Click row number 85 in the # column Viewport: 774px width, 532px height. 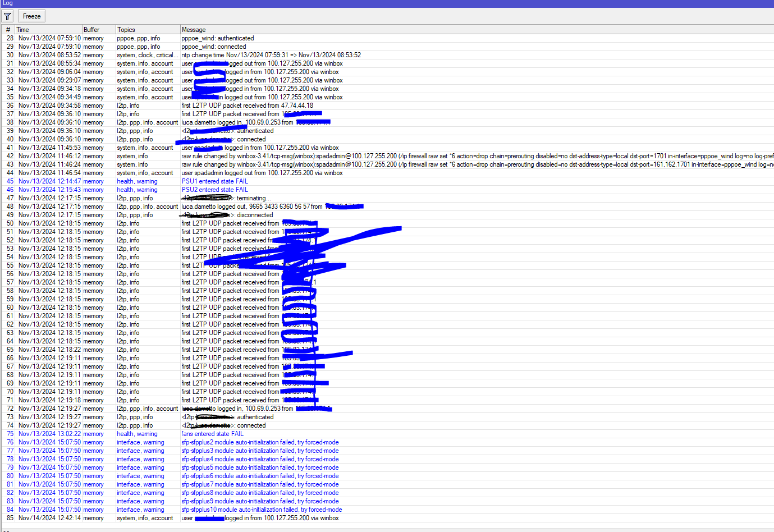[x=10, y=518]
